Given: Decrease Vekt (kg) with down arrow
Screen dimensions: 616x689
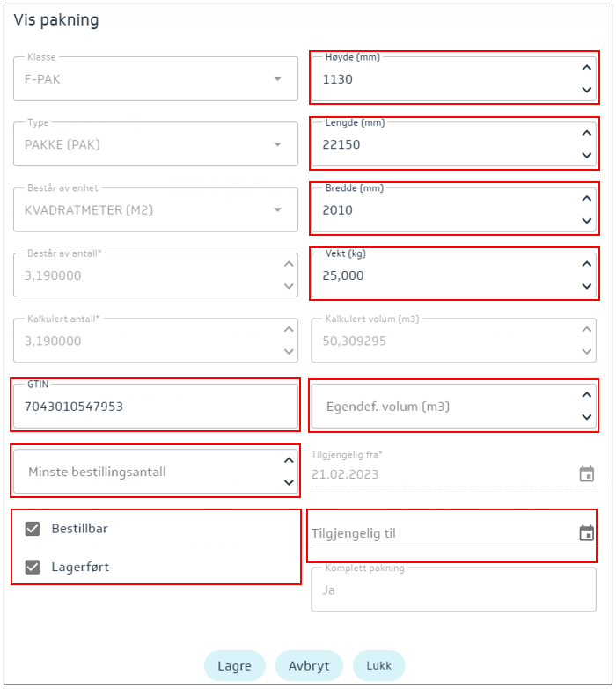Looking at the screenshot, I should [587, 286].
